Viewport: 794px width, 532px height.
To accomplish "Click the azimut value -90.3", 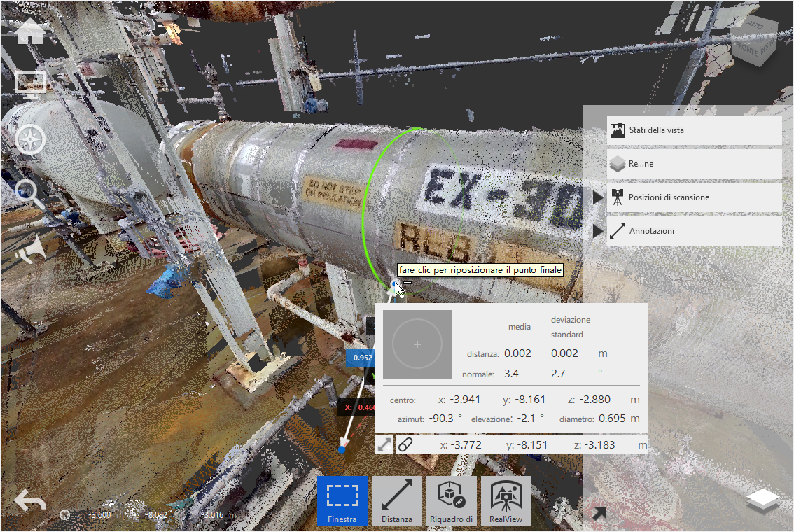I will click(x=441, y=419).
